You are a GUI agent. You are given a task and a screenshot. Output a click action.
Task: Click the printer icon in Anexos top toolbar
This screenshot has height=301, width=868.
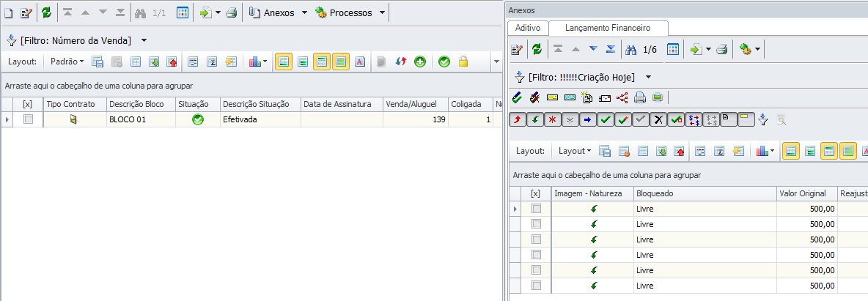pyautogui.click(x=721, y=49)
